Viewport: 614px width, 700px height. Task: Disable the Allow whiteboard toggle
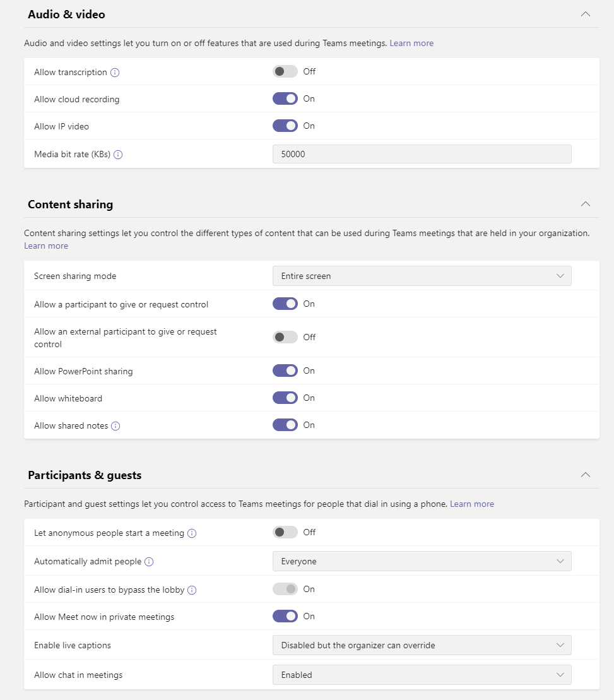tap(285, 398)
